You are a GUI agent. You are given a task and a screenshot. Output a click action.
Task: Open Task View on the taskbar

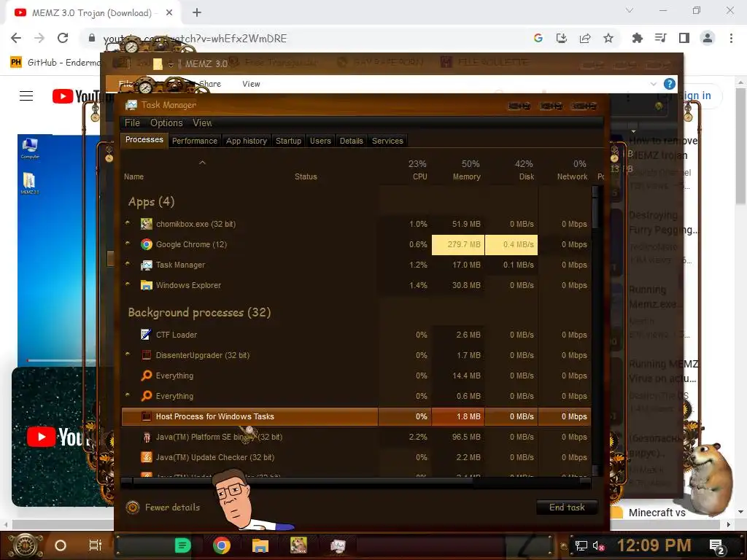tap(96, 545)
